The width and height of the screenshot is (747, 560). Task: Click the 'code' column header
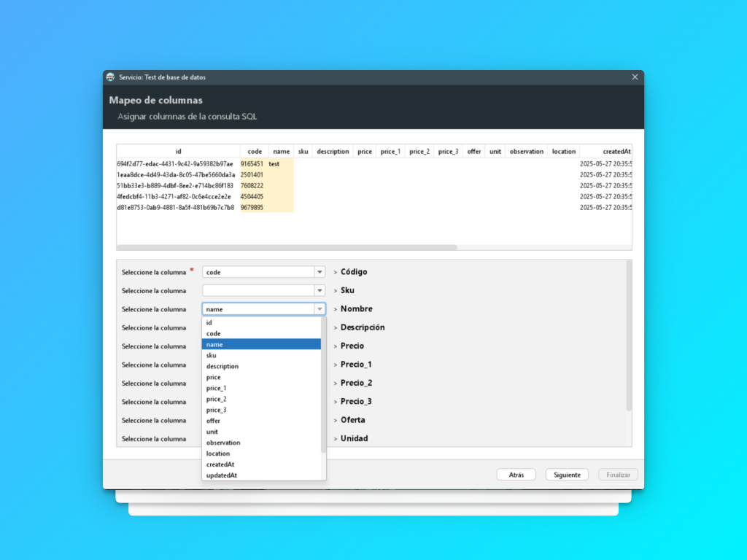pyautogui.click(x=255, y=152)
